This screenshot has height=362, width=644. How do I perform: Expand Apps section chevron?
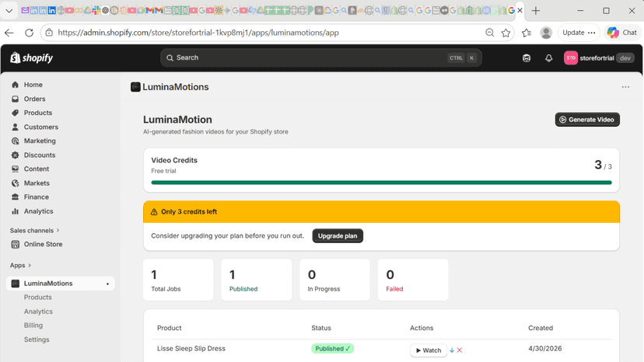point(30,266)
